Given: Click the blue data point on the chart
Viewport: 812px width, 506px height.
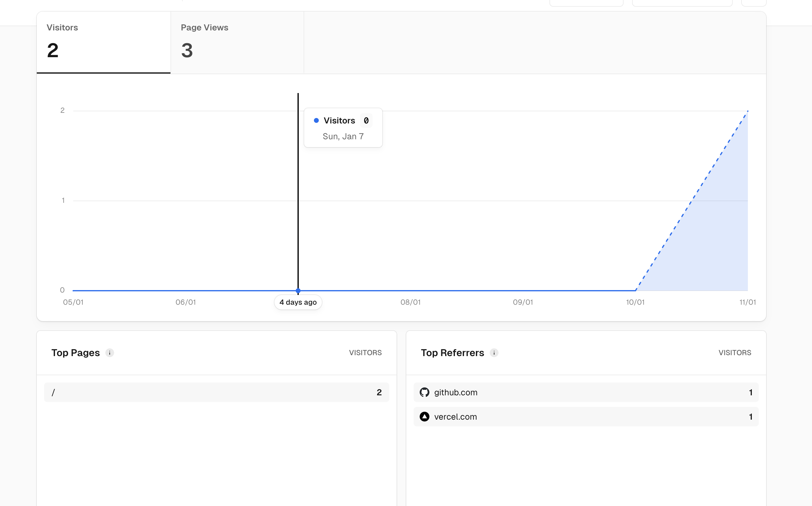Looking at the screenshot, I should [298, 290].
